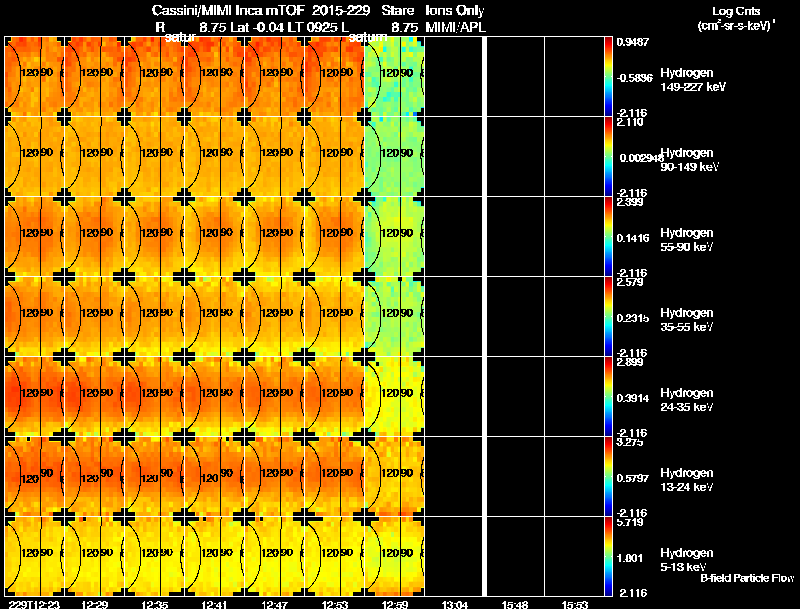
Task: Select the 24-35 keV image at 12:53
Action: [x=335, y=397]
